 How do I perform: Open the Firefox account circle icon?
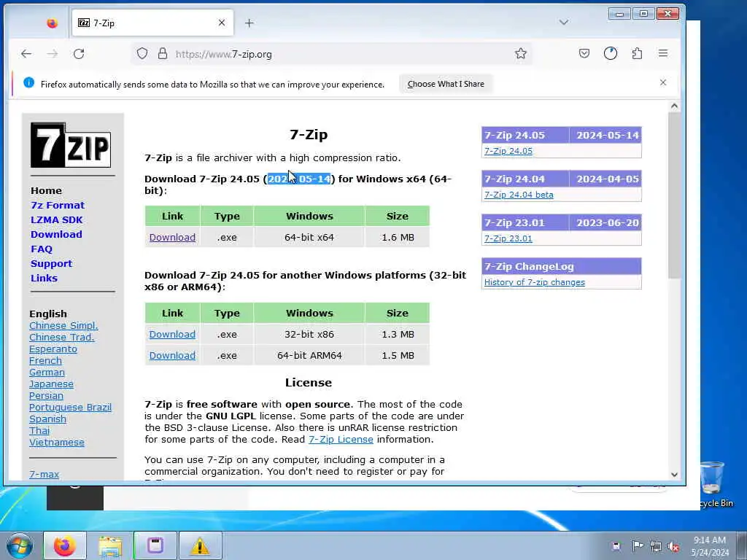click(x=611, y=53)
